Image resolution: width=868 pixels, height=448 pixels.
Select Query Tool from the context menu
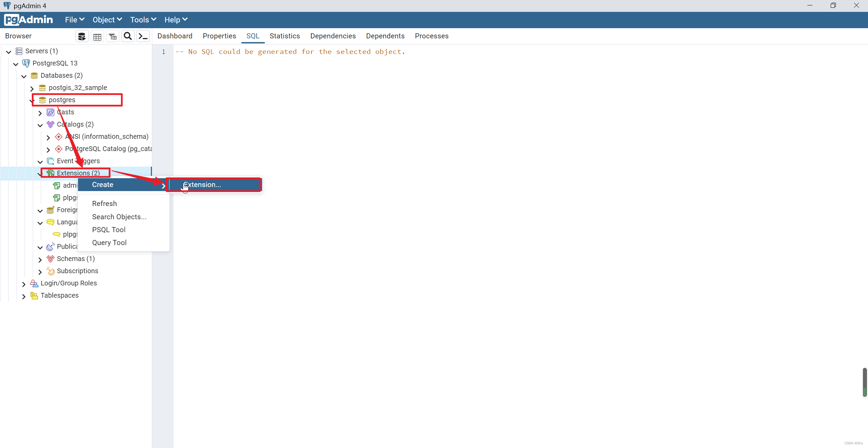click(x=109, y=242)
